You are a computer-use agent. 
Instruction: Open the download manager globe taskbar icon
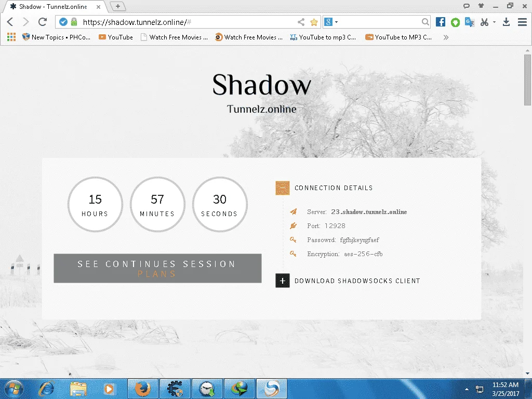click(239, 389)
